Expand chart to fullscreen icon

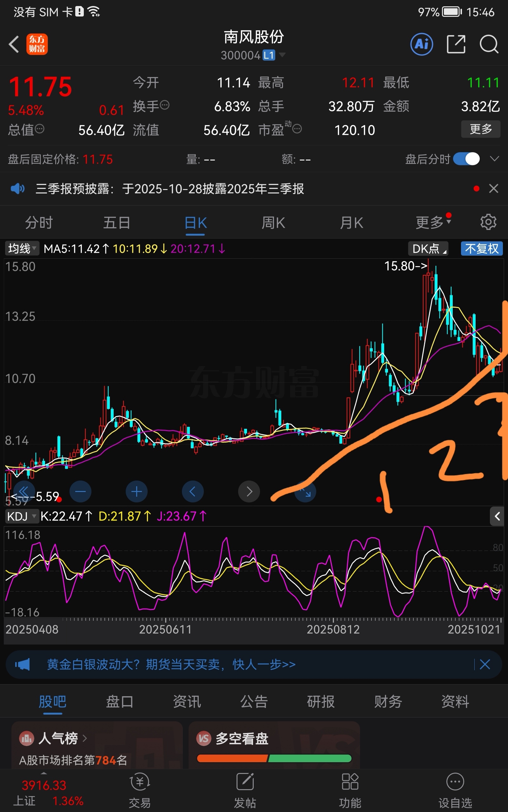305,492
